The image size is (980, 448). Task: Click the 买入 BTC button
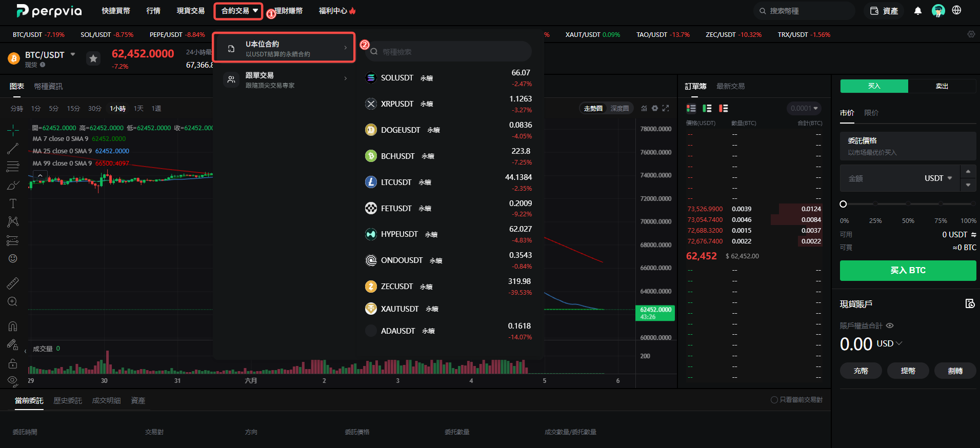click(908, 270)
